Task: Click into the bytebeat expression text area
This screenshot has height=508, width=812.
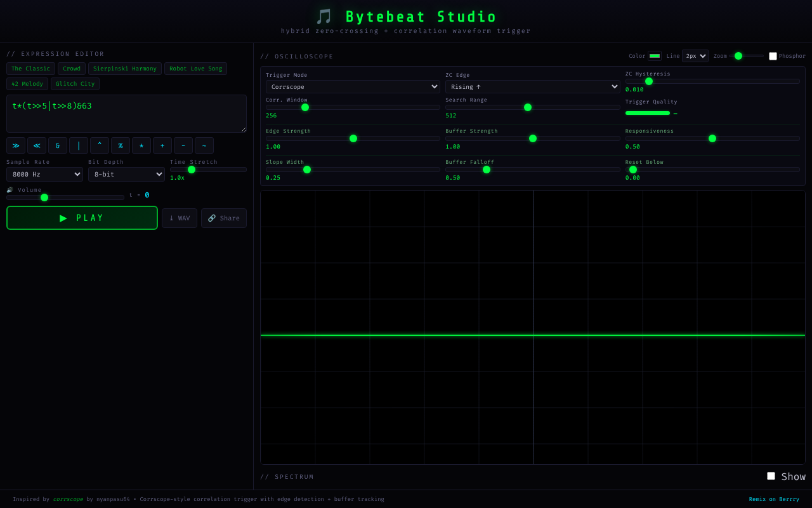Action: 126,114
